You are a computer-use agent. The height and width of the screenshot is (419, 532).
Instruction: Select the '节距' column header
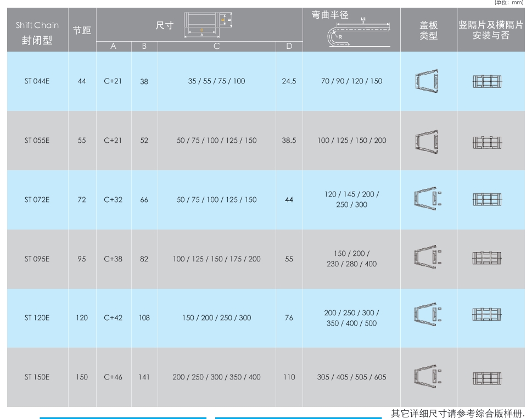(82, 30)
